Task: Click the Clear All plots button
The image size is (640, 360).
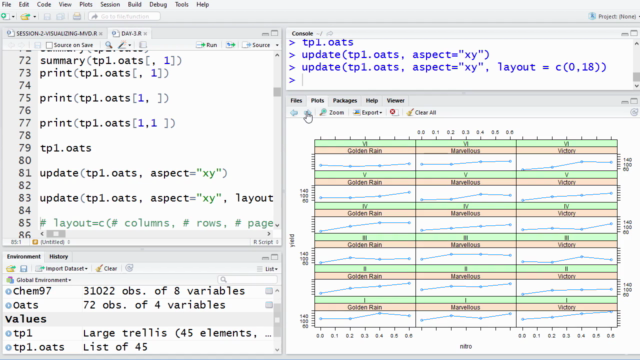Action: click(x=421, y=112)
